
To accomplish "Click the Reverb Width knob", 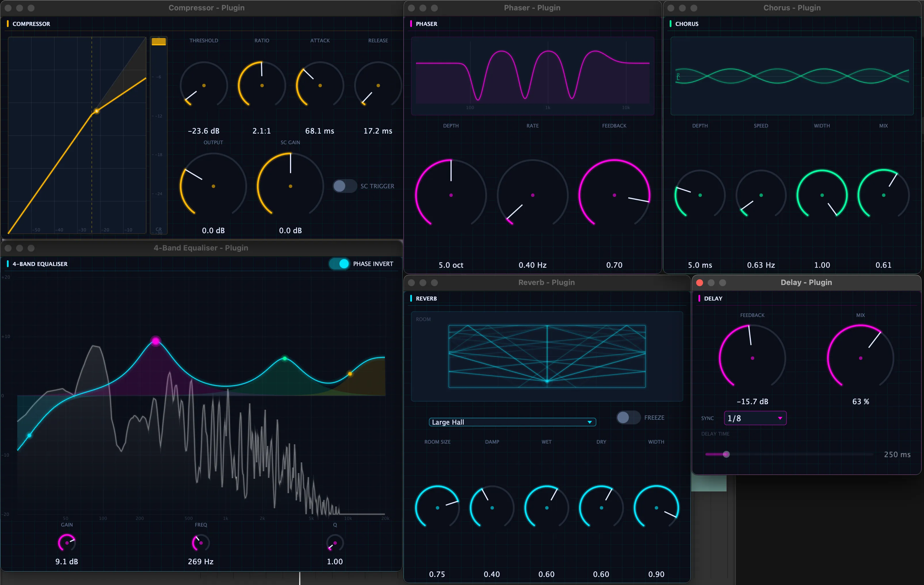I will (x=656, y=508).
